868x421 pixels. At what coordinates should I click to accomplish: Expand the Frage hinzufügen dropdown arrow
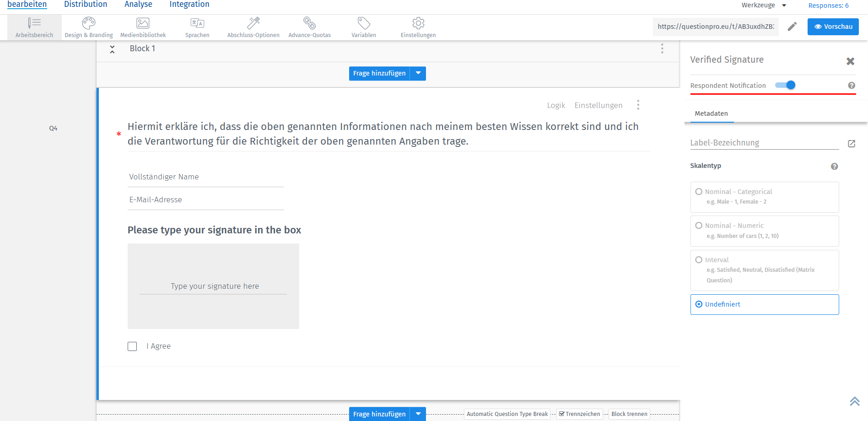point(417,73)
